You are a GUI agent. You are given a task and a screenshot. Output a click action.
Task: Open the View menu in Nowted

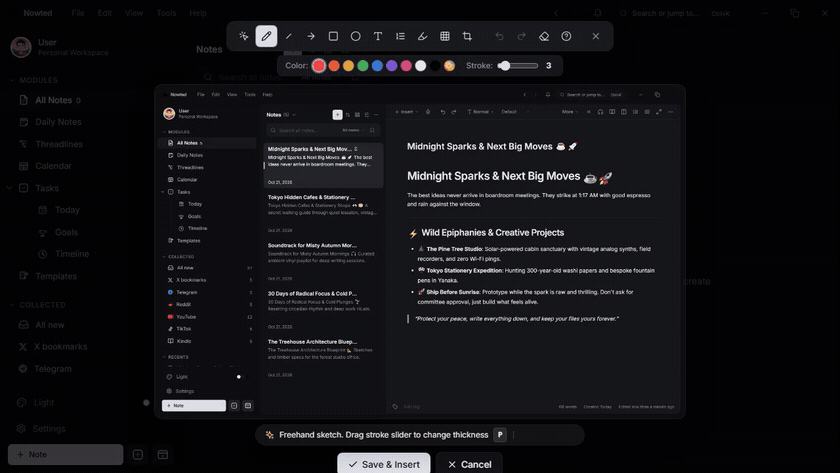[x=134, y=13]
